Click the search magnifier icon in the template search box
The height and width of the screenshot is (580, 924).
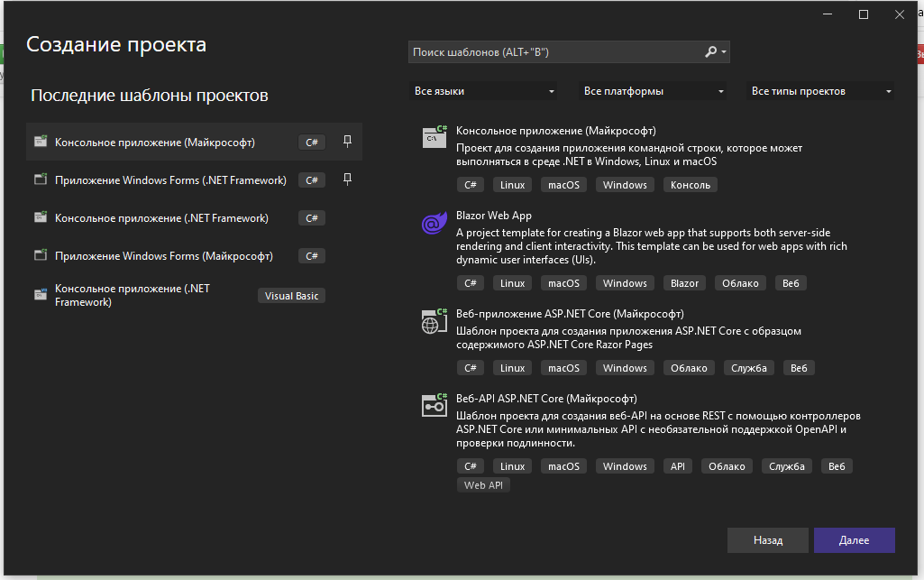(x=710, y=52)
